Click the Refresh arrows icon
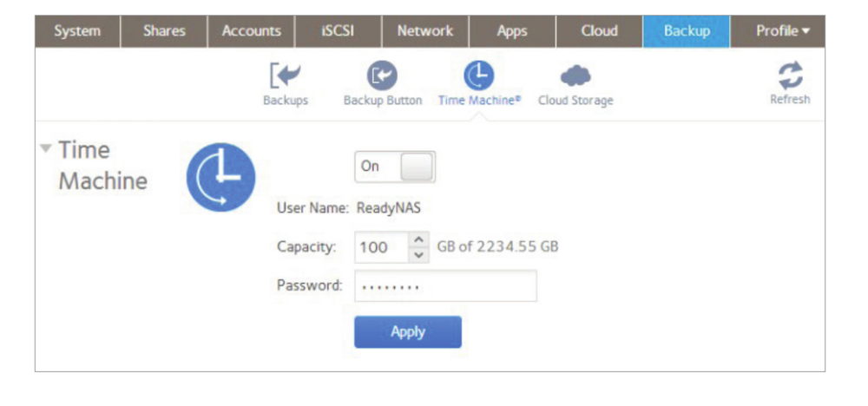The height and width of the screenshot is (406, 868). [789, 75]
